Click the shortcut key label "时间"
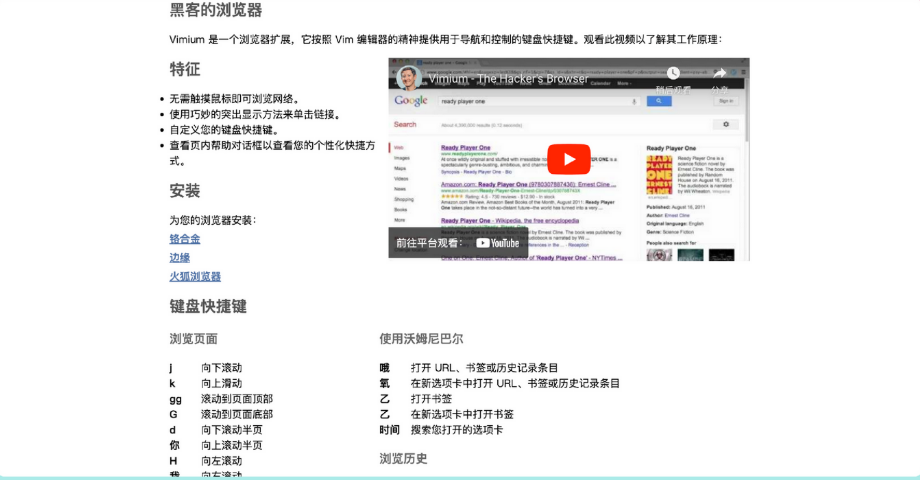 (390, 430)
